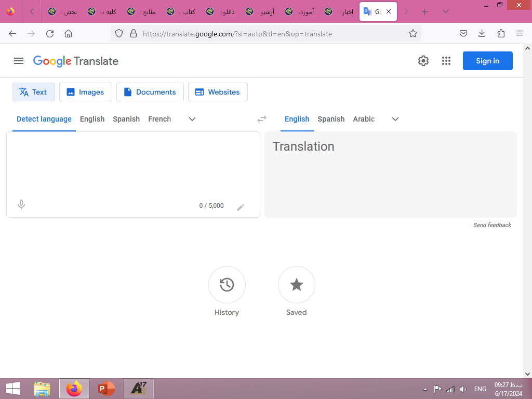
Task: Save page to Pocket
Action: pyautogui.click(x=463, y=33)
